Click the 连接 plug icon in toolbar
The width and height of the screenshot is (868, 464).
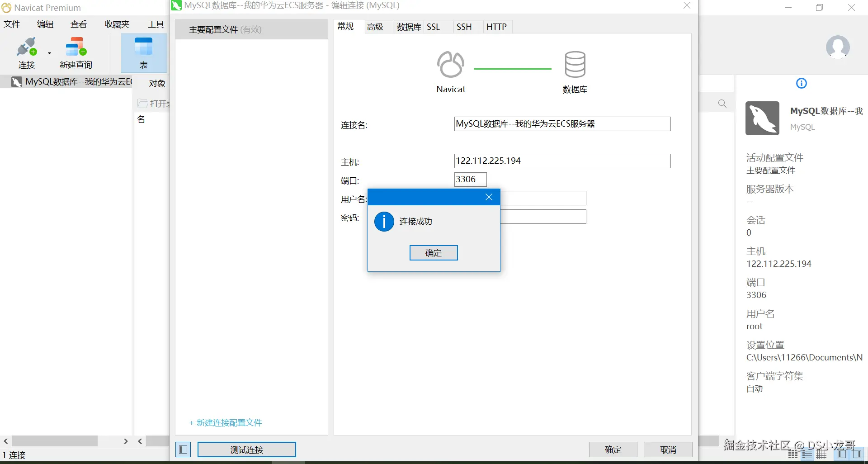[27, 47]
